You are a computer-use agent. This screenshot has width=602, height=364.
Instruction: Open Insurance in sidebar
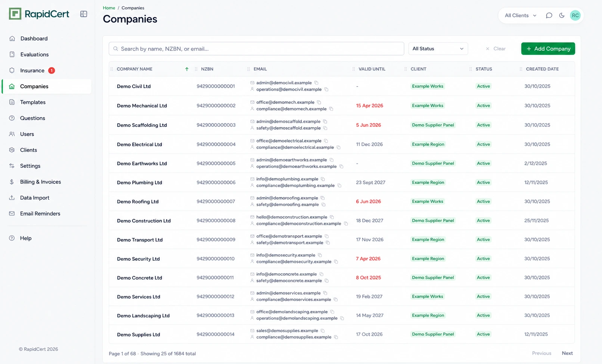point(32,70)
